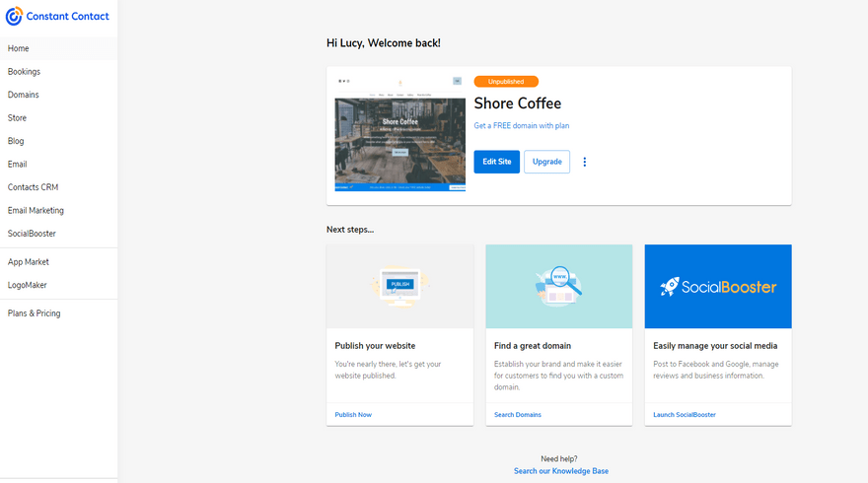Click the Publish illustration on first card

click(x=399, y=287)
